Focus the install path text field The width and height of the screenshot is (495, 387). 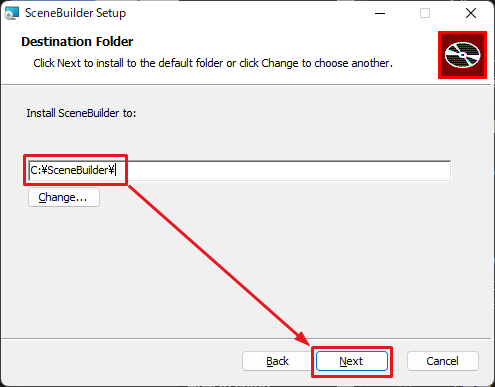[240, 170]
